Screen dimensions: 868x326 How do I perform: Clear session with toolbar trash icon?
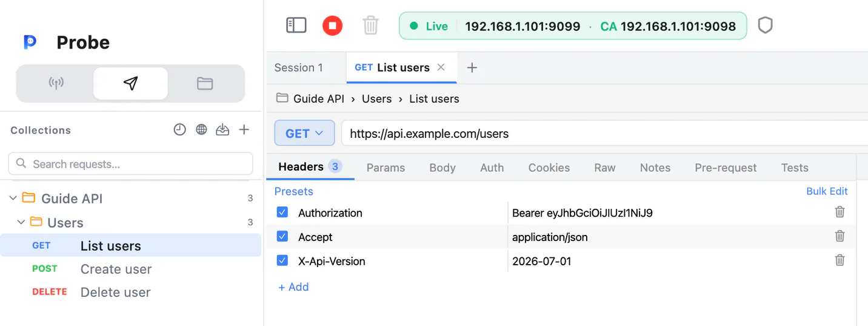[370, 25]
